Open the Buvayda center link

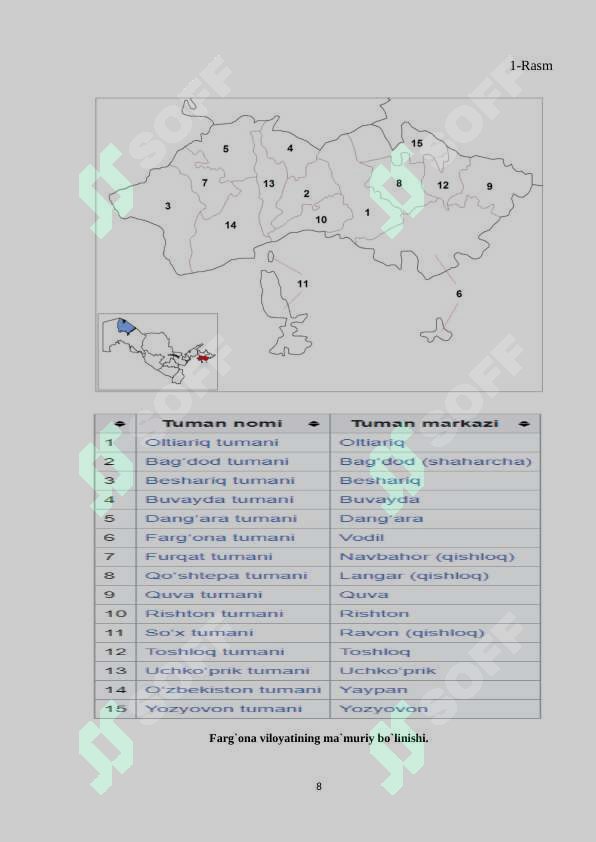(x=379, y=499)
